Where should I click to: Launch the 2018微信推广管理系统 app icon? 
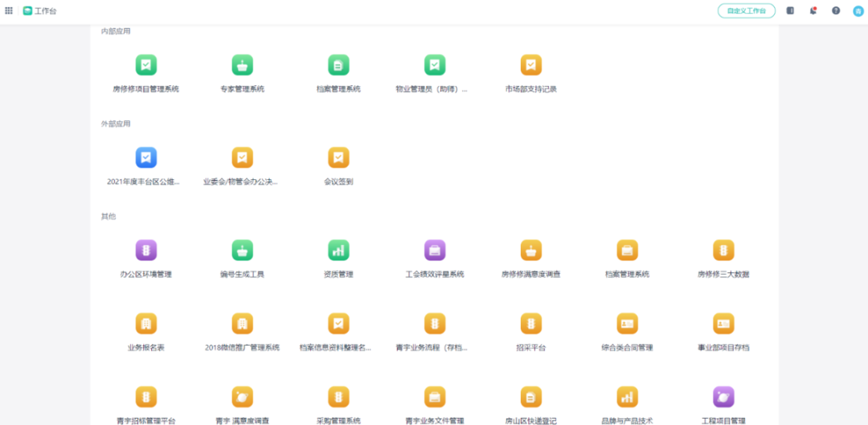pyautogui.click(x=243, y=323)
